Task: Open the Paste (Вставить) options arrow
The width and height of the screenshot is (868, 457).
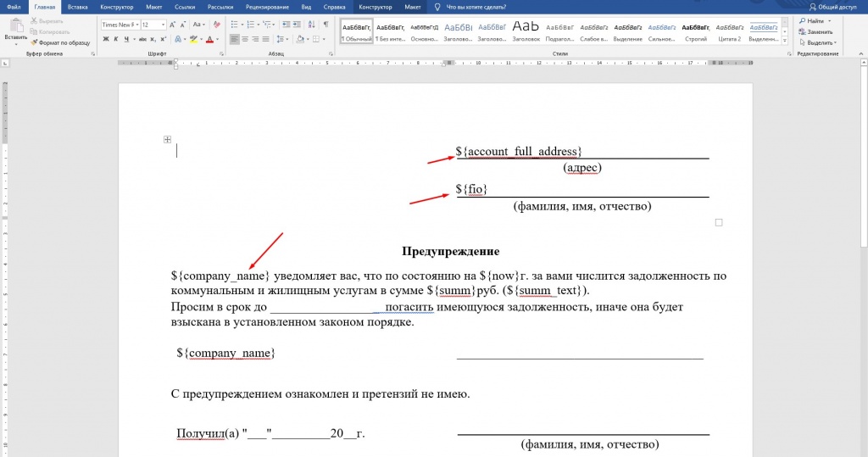Action: 16,44
